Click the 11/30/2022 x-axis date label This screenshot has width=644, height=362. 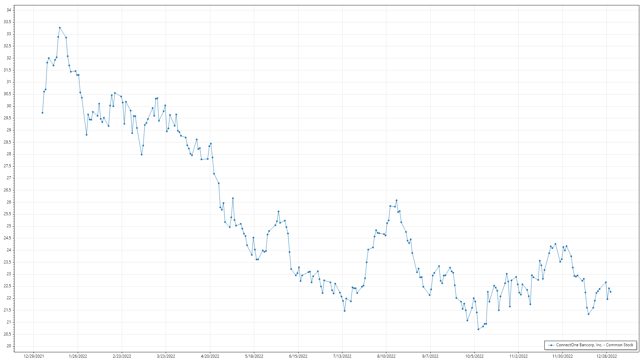click(x=562, y=356)
